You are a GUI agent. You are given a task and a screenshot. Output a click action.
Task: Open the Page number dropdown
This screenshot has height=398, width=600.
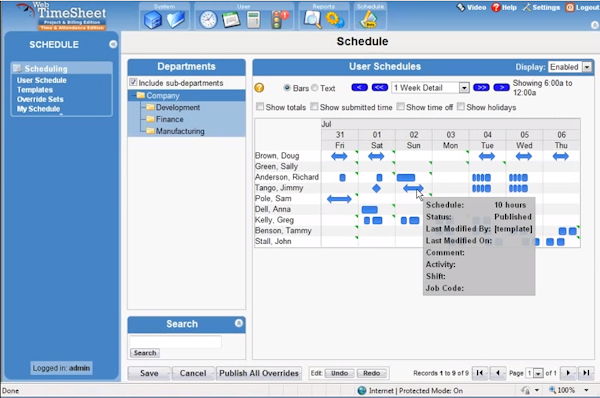tap(538, 373)
